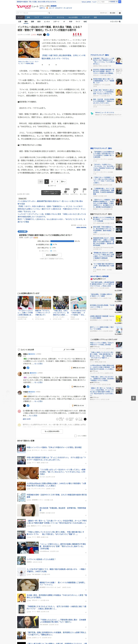The height and width of the screenshot is (644, 138).
Task: Open the ライブ navigation tab
Action: (x=37, y=17)
